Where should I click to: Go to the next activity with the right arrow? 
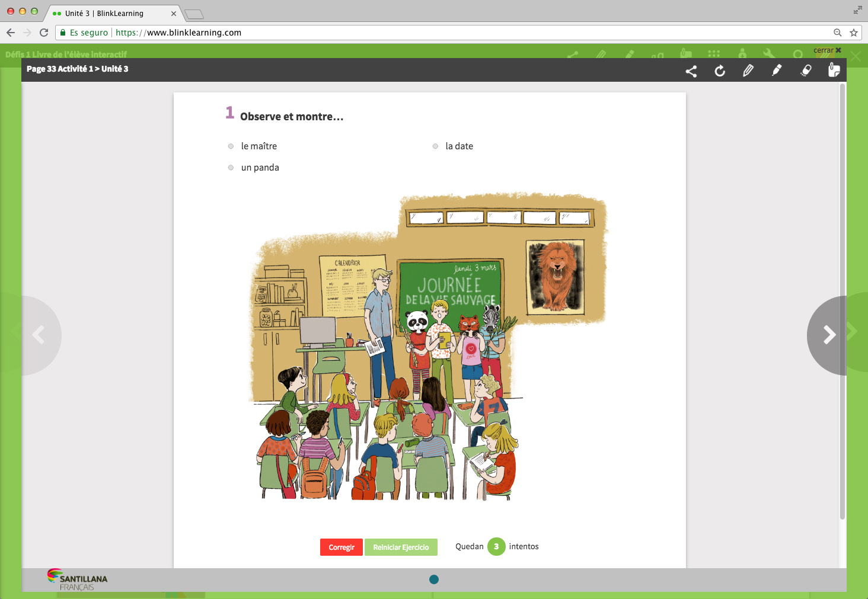tap(829, 335)
